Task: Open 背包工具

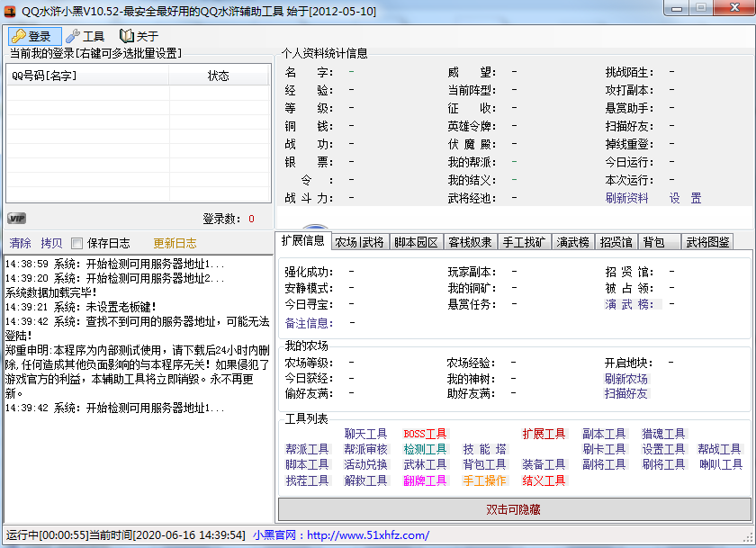Action: pyautogui.click(x=484, y=464)
